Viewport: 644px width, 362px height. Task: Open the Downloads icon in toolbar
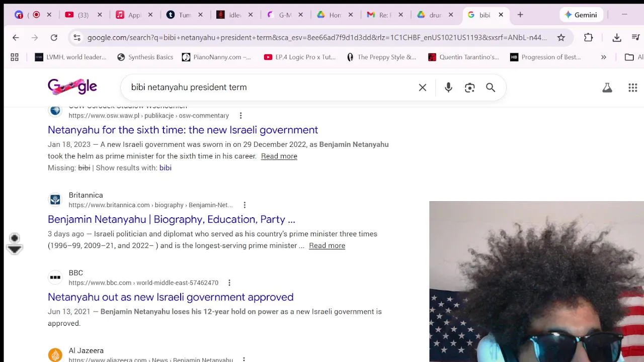(617, 37)
